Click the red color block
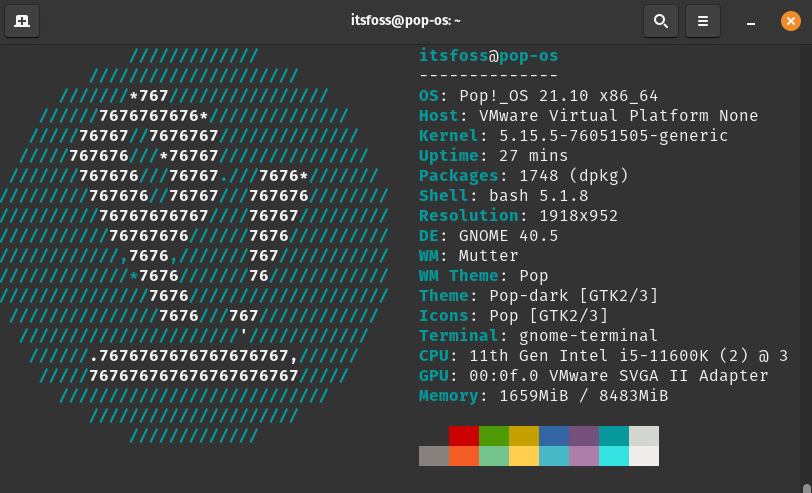 (464, 436)
